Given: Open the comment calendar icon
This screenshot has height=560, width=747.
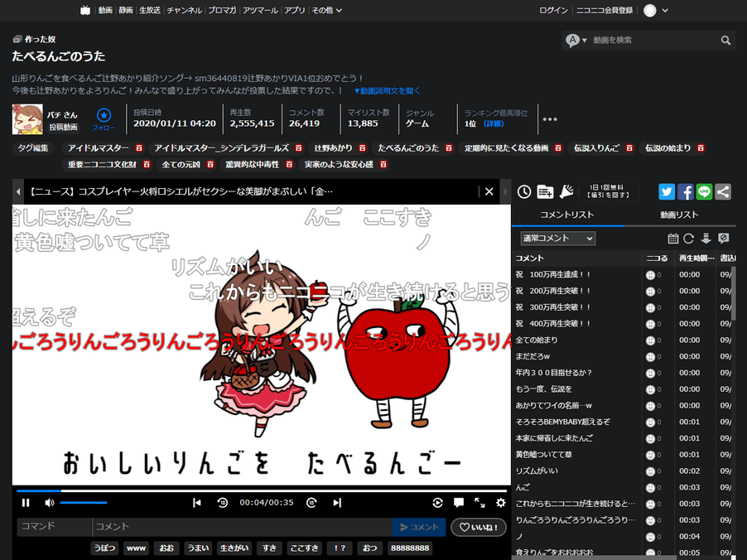Looking at the screenshot, I should tap(672, 239).
